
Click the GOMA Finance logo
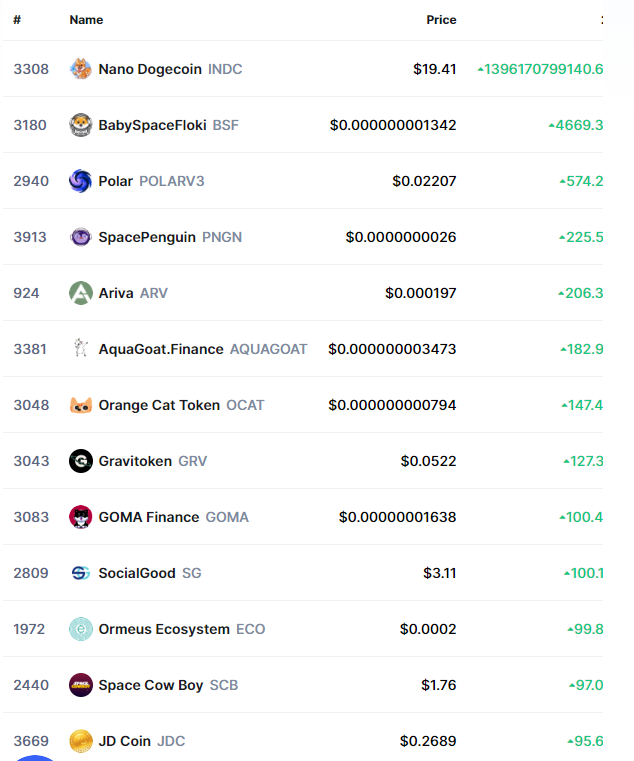[81, 517]
